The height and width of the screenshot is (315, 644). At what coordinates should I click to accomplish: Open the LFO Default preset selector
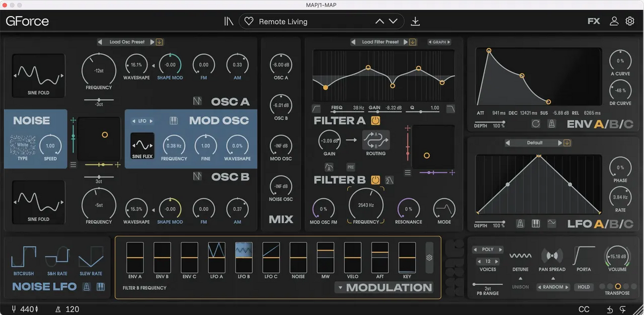tap(535, 143)
